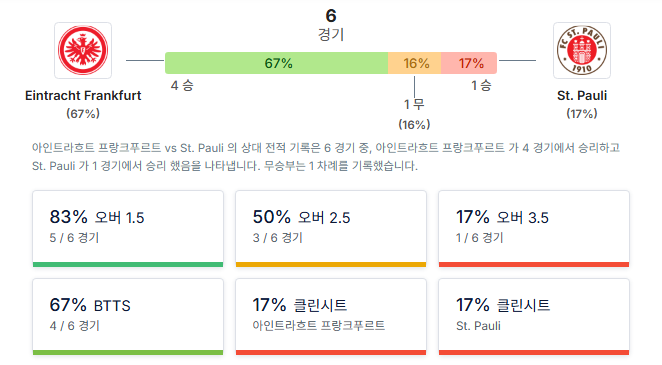Viewport: 662px width, 365px height.
Task: Click the head-to-head summary paragraph text
Action: [x=326, y=157]
